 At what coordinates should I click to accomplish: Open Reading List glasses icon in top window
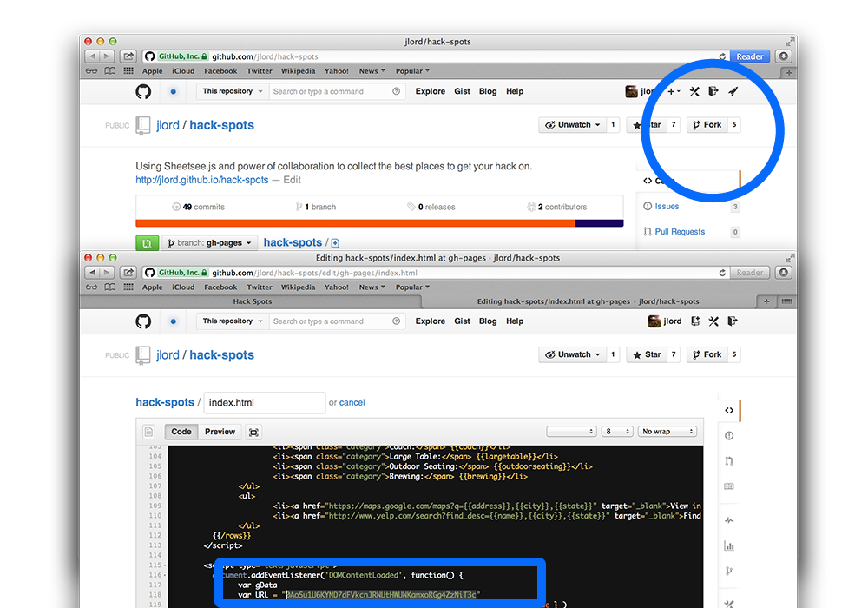(92, 71)
